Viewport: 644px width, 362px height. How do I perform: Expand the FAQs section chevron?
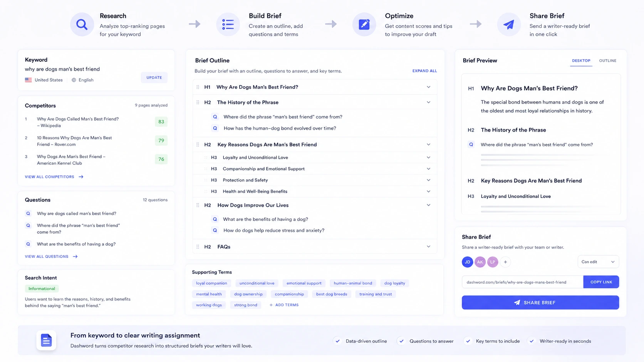[x=428, y=247]
